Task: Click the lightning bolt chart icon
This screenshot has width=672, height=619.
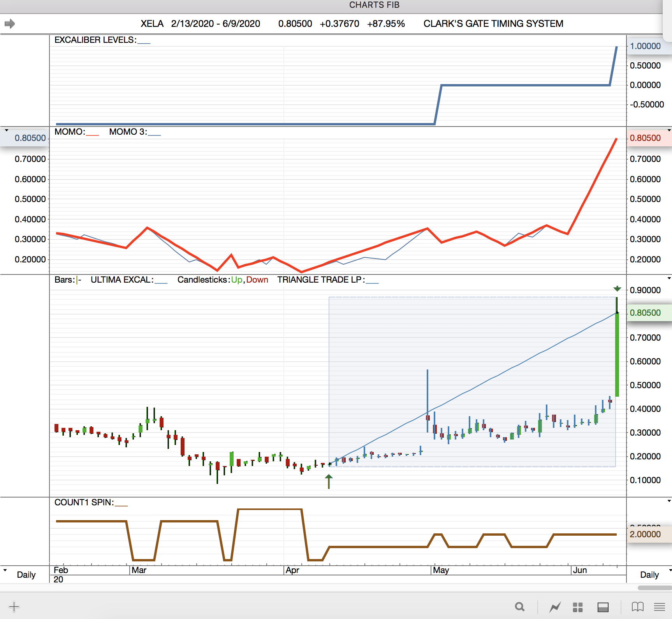Action: coord(555,607)
